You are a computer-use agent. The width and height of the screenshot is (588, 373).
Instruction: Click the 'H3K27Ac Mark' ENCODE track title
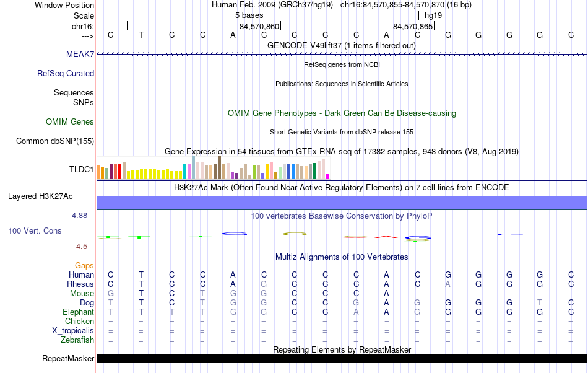click(x=342, y=187)
